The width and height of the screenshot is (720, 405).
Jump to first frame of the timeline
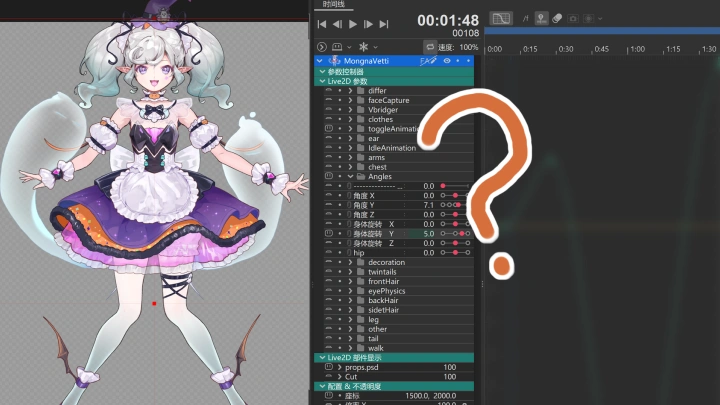(x=322, y=24)
